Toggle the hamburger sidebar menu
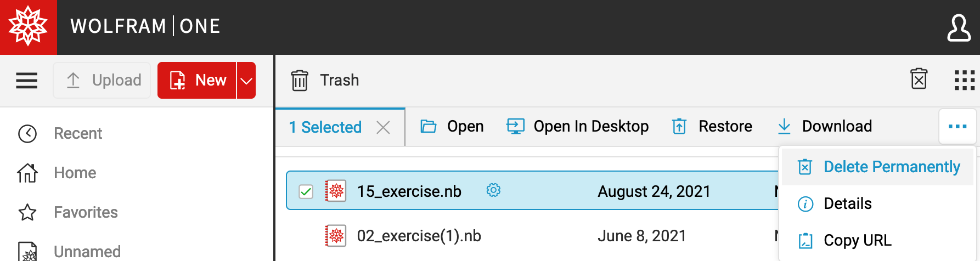The width and height of the screenshot is (980, 261). coord(26,81)
